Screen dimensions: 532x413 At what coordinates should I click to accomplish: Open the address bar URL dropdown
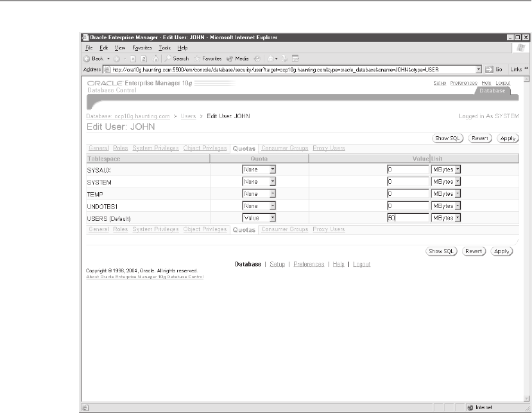point(478,69)
